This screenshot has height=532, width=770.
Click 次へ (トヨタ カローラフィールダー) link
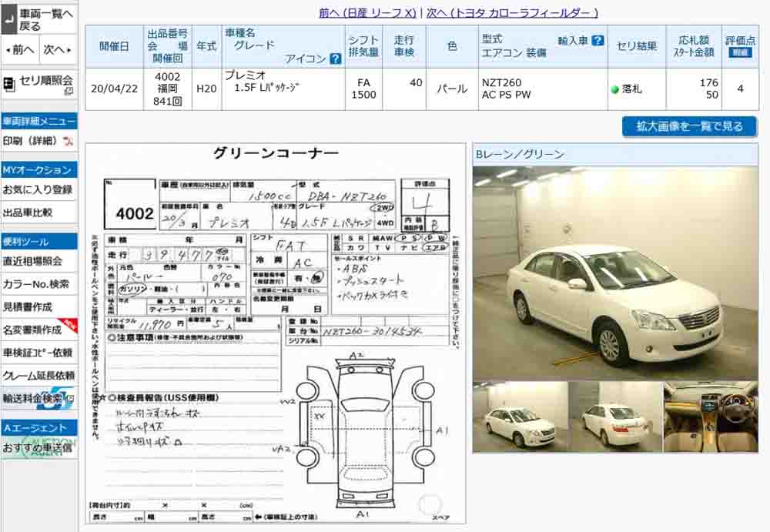pyautogui.click(x=512, y=13)
